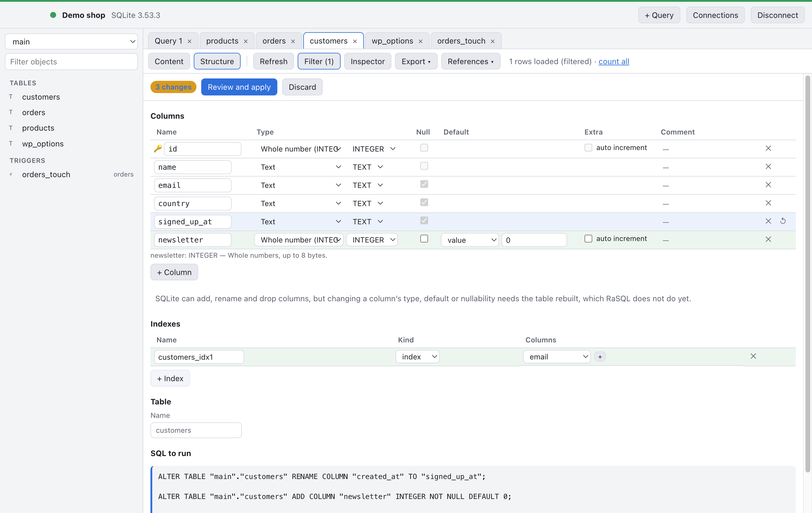Click the newsletter default value field
The width and height of the screenshot is (812, 513).
534,240
